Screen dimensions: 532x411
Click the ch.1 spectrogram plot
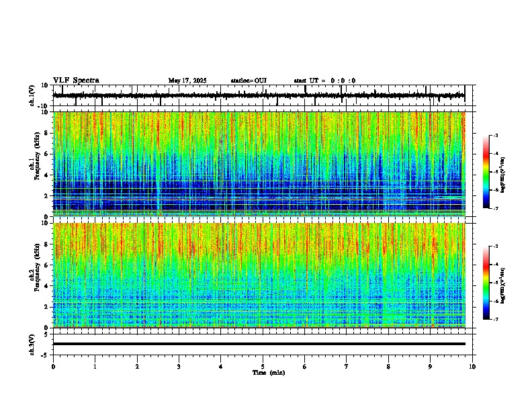259,164
